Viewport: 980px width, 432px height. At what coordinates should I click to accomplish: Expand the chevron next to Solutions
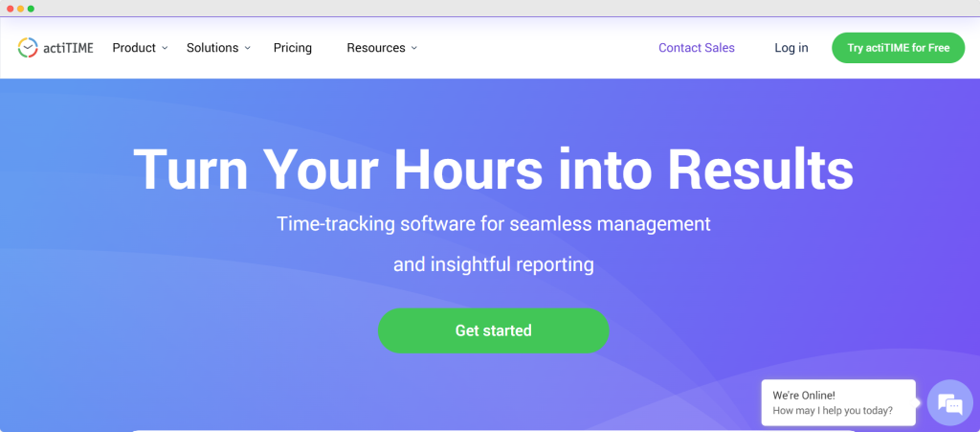click(247, 48)
